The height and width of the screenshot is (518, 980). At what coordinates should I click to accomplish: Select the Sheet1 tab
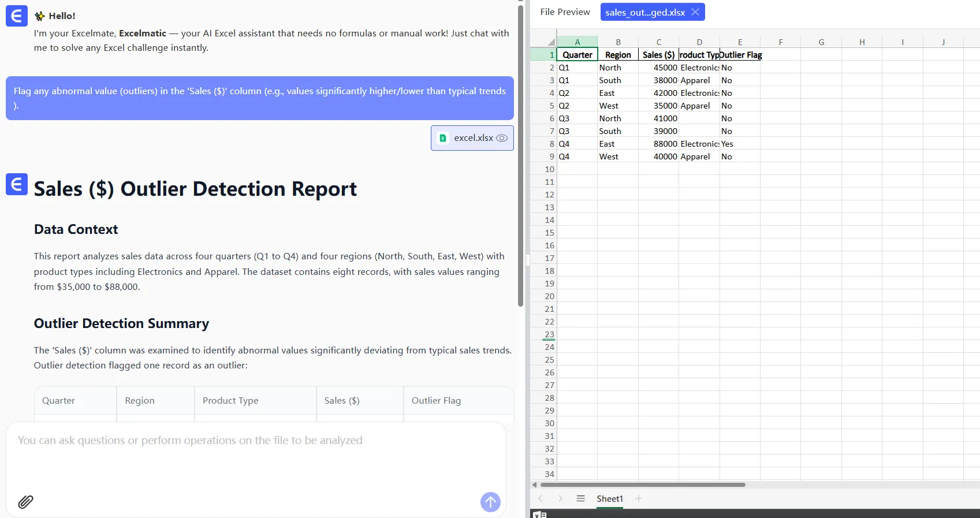pos(609,498)
